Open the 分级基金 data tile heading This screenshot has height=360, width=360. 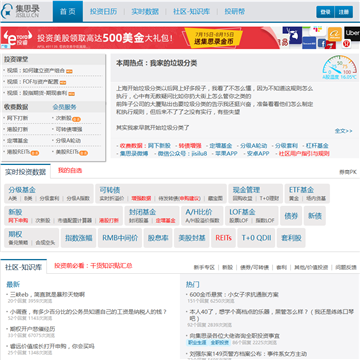[x=22, y=190]
